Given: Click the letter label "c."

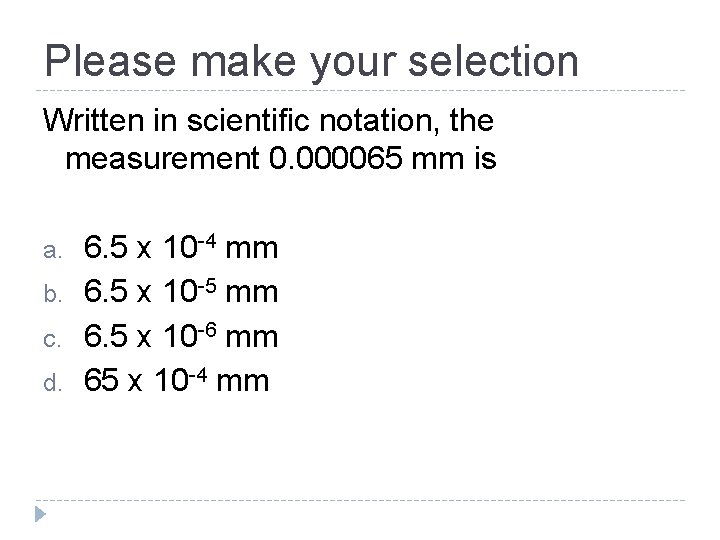Looking at the screenshot, I should pyautogui.click(x=52, y=340).
